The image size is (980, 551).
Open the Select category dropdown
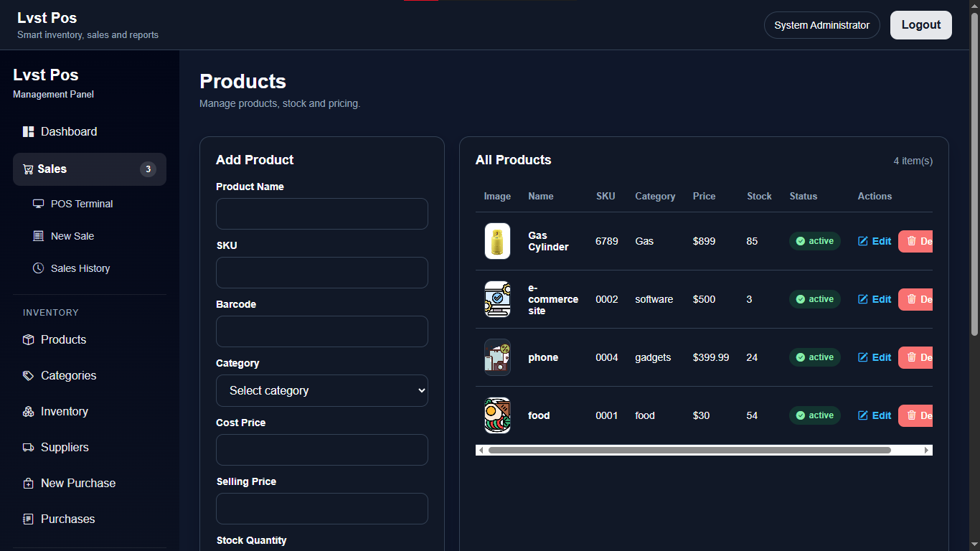click(x=322, y=391)
